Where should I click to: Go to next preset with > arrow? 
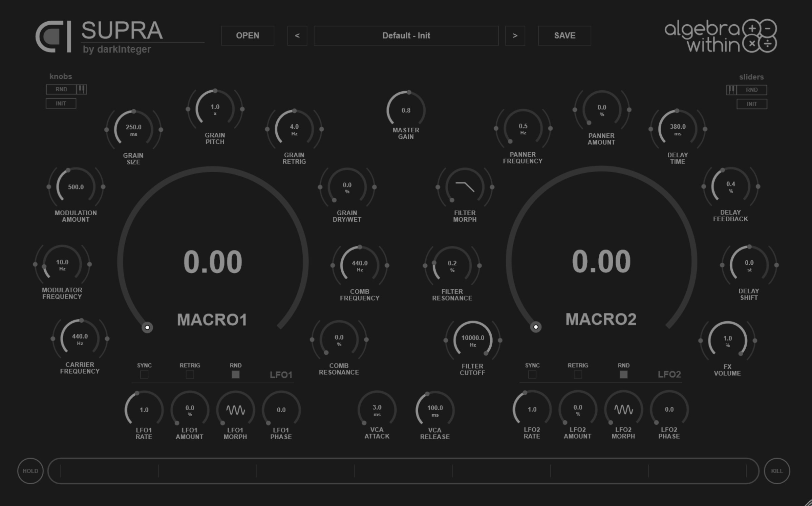point(515,36)
